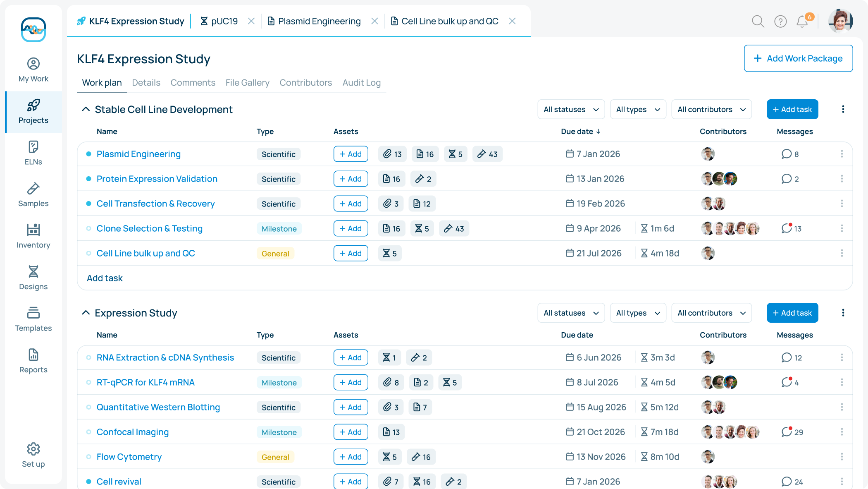
Task: Select the Designs icon in the sidebar
Action: [x=33, y=278]
